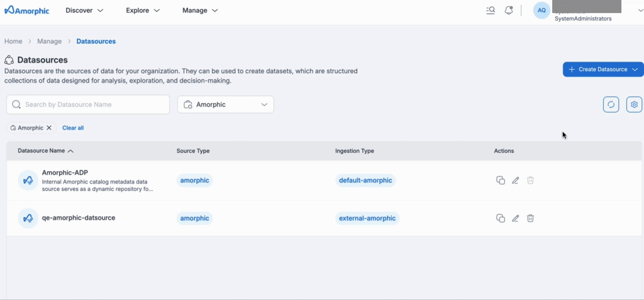Screen dimensions: 644x300
Task: Remove the Amorphic filter chip
Action: coord(49,128)
